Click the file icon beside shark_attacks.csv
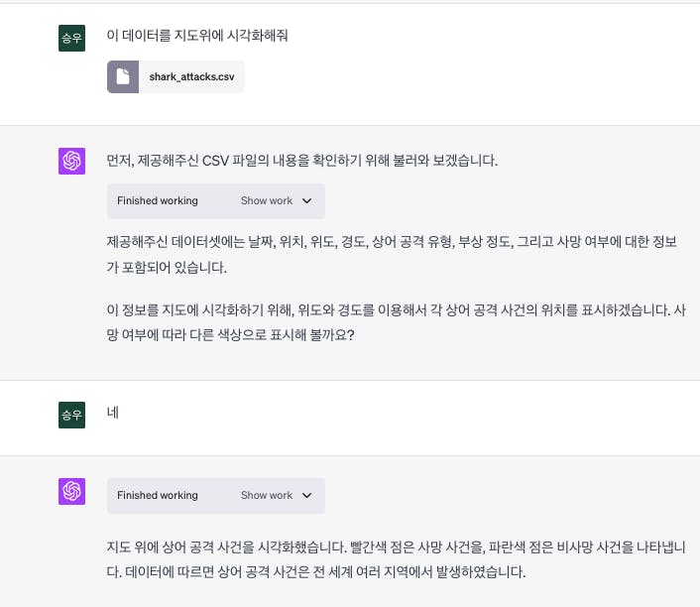Screen dimensions: 700x607 pos(123,76)
